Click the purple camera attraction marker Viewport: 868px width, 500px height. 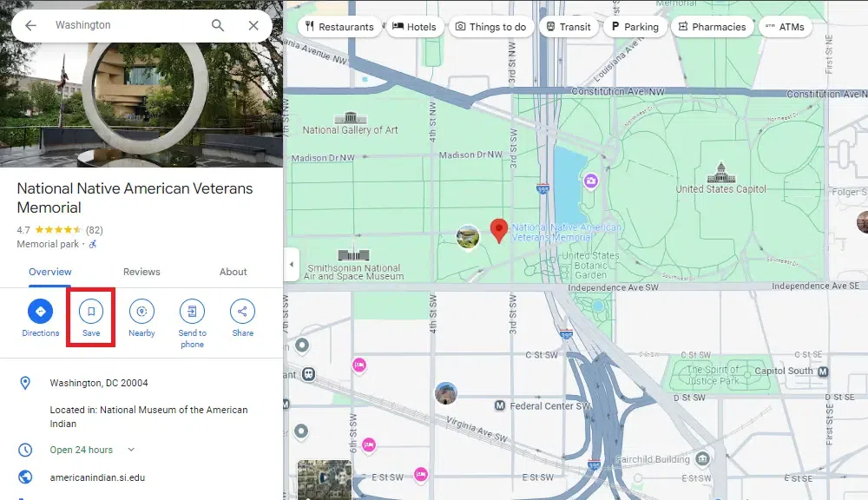[x=590, y=181]
